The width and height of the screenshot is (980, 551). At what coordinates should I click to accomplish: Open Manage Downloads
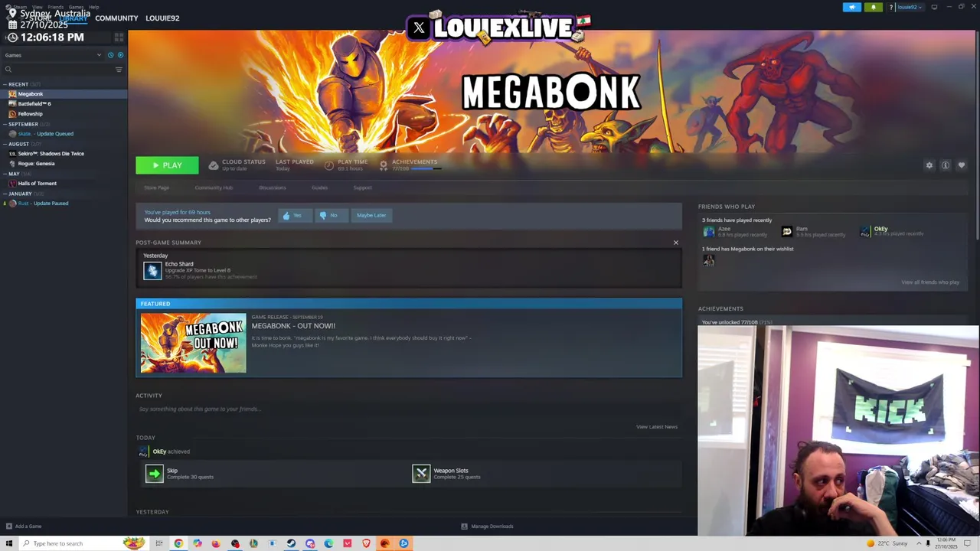(487, 527)
